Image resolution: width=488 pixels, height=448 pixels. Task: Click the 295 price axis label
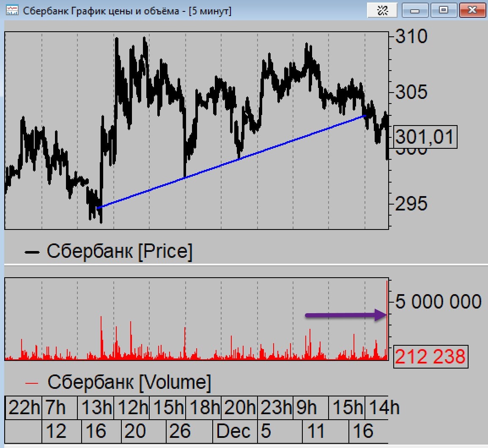tap(411, 204)
